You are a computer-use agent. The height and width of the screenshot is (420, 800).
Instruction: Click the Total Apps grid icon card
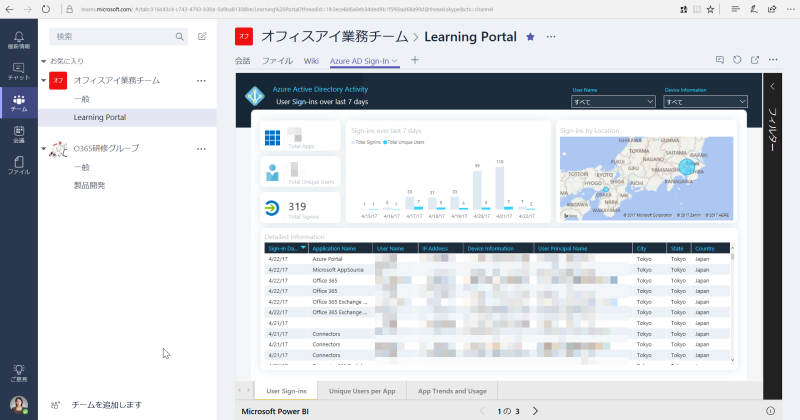tap(300, 137)
